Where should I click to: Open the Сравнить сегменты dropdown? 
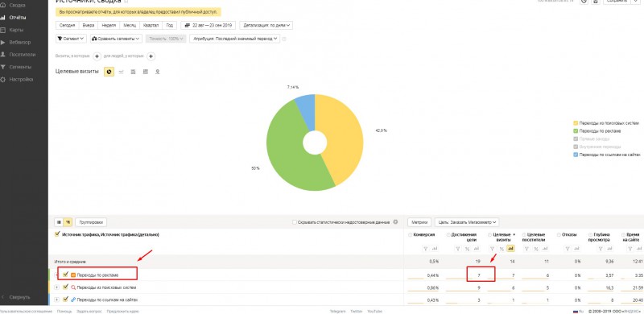pyautogui.click(x=116, y=39)
